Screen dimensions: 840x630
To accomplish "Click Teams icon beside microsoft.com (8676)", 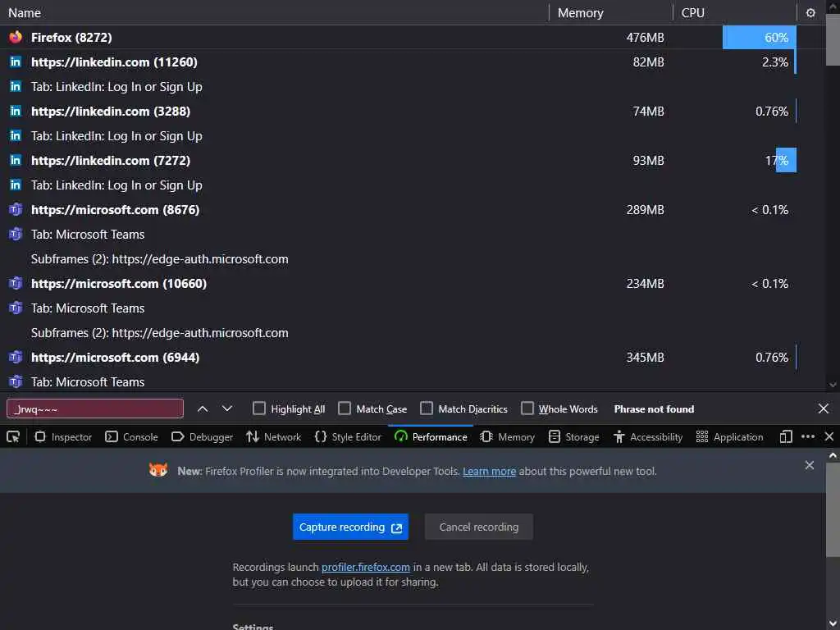I will 16,209.
